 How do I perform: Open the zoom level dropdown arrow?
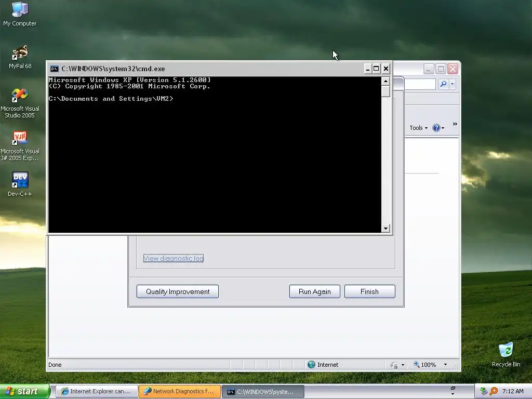tap(445, 365)
